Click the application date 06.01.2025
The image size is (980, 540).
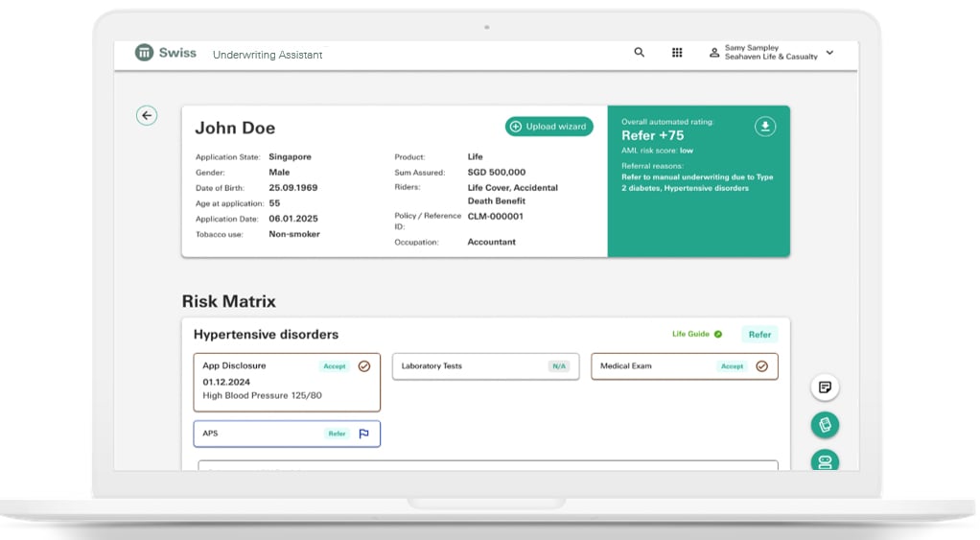[293, 219]
